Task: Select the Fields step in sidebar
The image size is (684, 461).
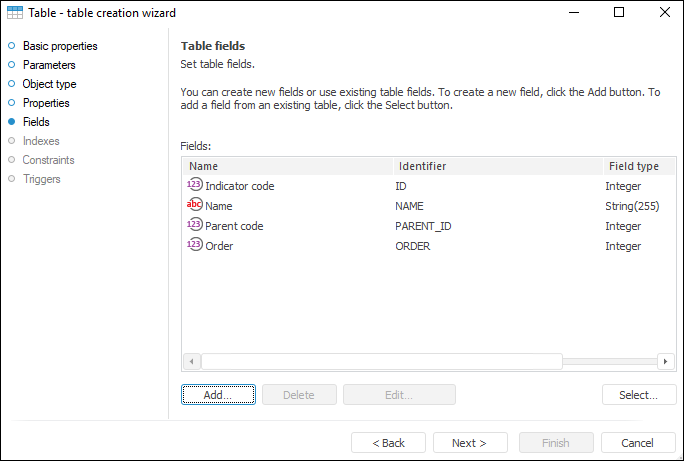Action: click(36, 122)
